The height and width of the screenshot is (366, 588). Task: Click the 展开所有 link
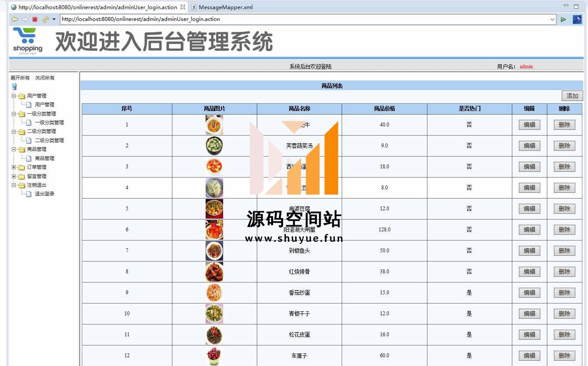point(20,78)
